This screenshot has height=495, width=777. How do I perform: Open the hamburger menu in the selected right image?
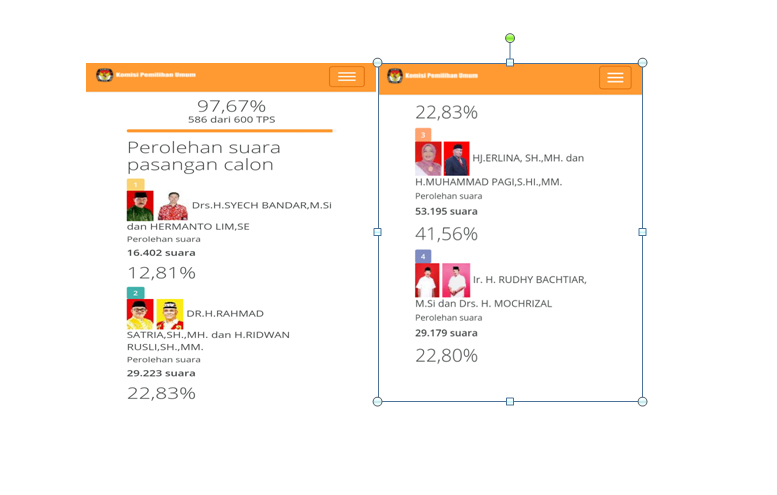tap(615, 78)
